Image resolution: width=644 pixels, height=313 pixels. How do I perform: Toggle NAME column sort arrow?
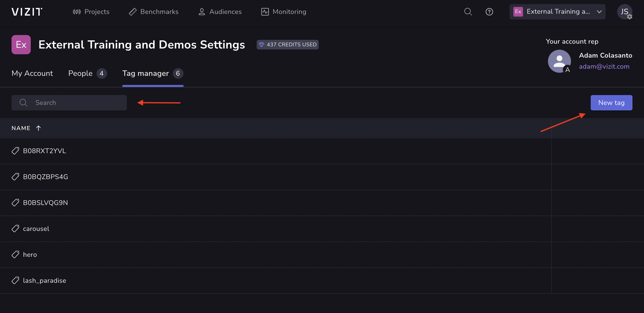pyautogui.click(x=38, y=128)
